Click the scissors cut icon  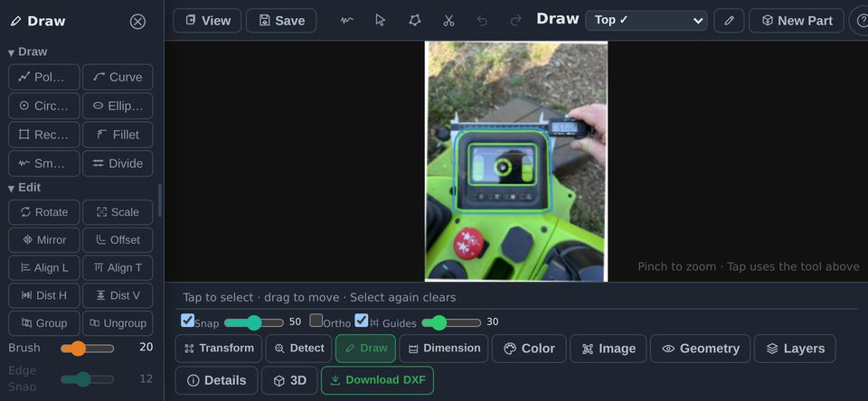(x=448, y=21)
